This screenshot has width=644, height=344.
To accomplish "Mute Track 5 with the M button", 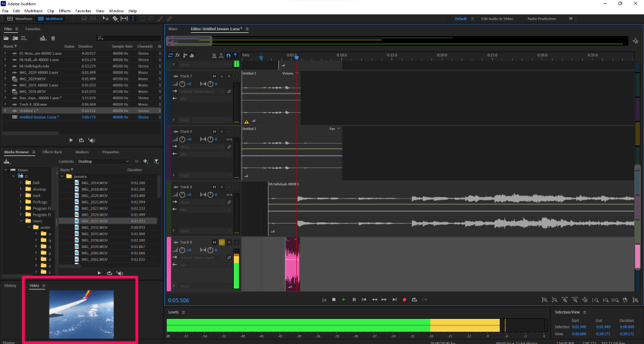I will point(214,131).
